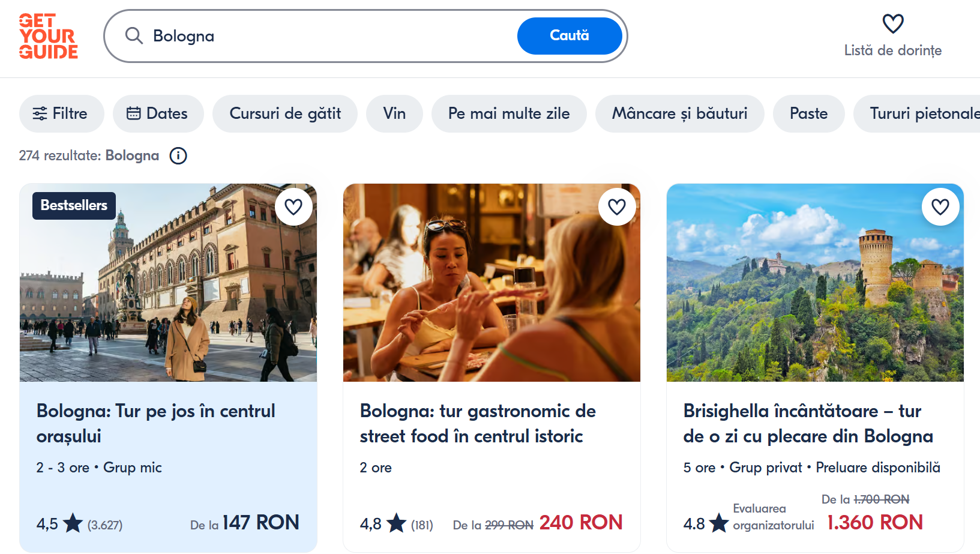Click the magnifying glass search icon

(134, 36)
